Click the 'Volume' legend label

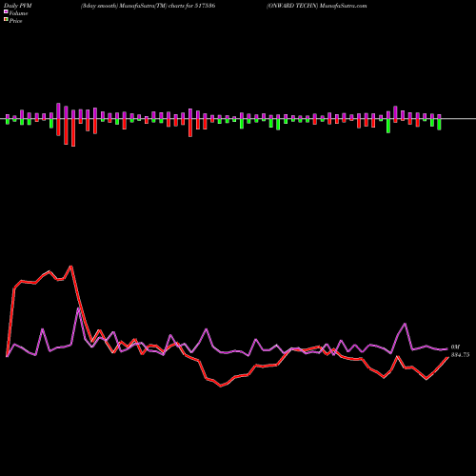[18, 13]
